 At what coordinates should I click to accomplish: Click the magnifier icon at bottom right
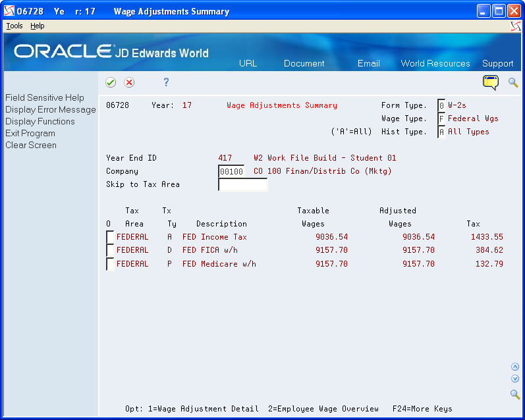pos(515,394)
